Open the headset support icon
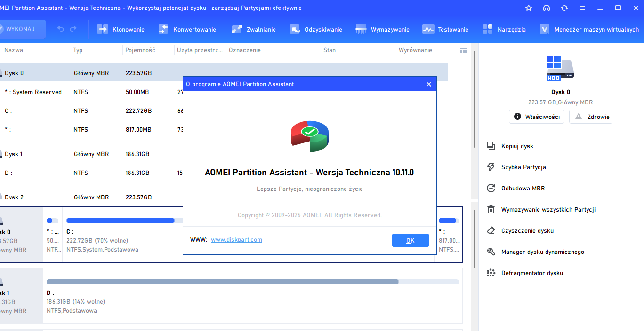The height and width of the screenshot is (331, 644). [x=547, y=8]
